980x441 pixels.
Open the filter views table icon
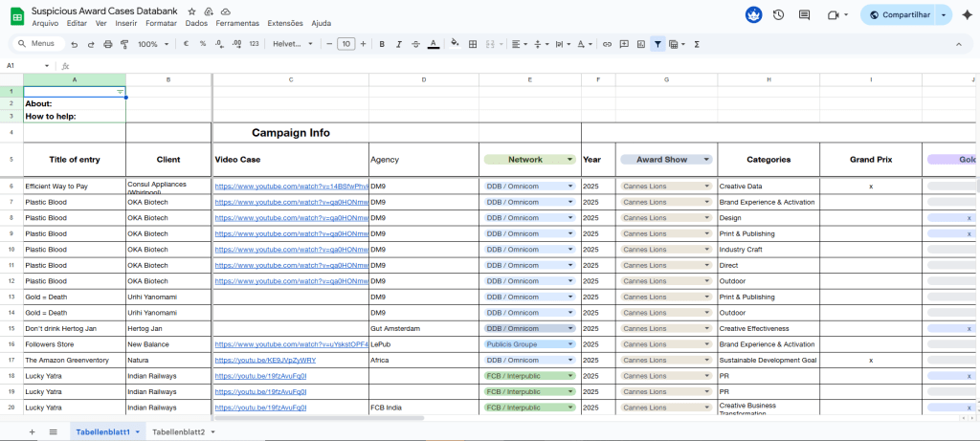click(x=677, y=44)
